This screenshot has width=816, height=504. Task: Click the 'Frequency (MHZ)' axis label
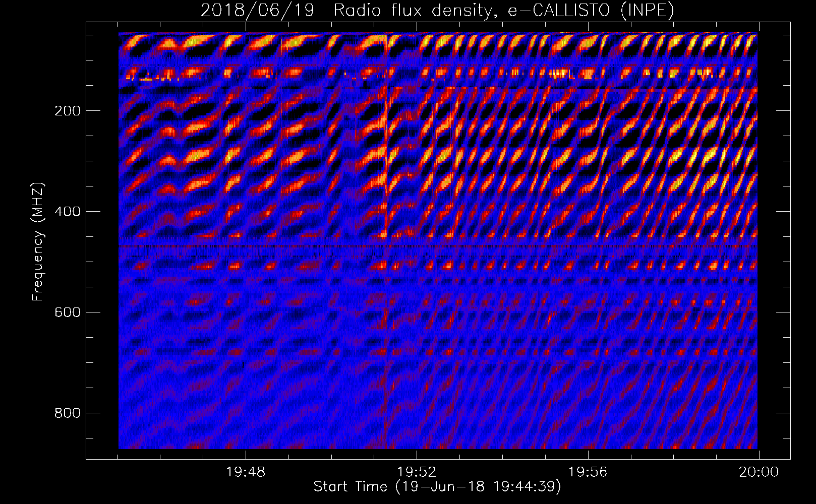pyautogui.click(x=37, y=241)
